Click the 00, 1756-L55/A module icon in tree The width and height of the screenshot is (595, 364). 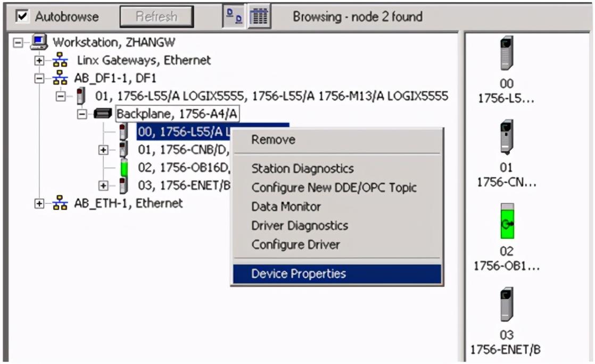point(123,131)
